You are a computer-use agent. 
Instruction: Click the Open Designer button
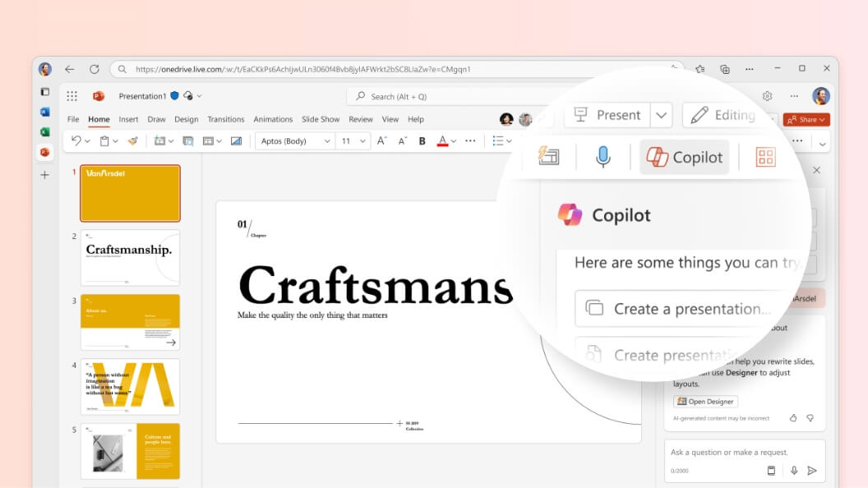[705, 402]
